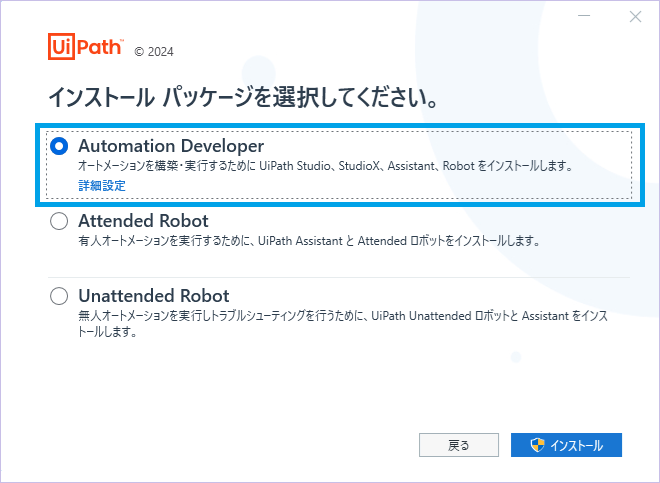
Task: Select the Automation Developer radio button
Action: 59,147
